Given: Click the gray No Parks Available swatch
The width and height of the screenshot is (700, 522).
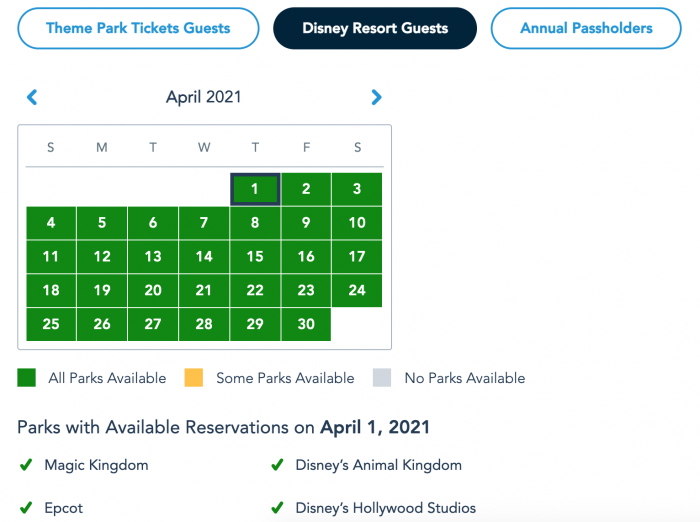Looking at the screenshot, I should pos(382,378).
